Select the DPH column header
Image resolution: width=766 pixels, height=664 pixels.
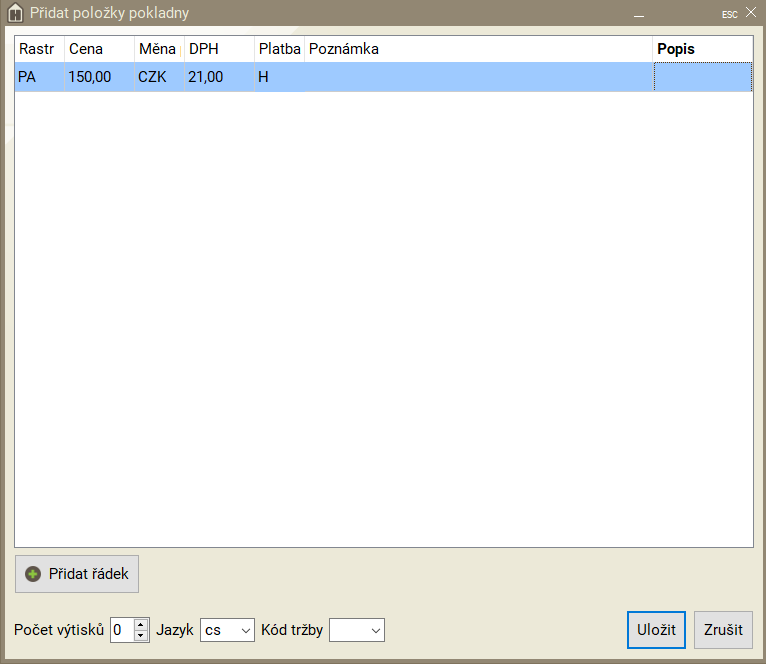pyautogui.click(x=218, y=49)
